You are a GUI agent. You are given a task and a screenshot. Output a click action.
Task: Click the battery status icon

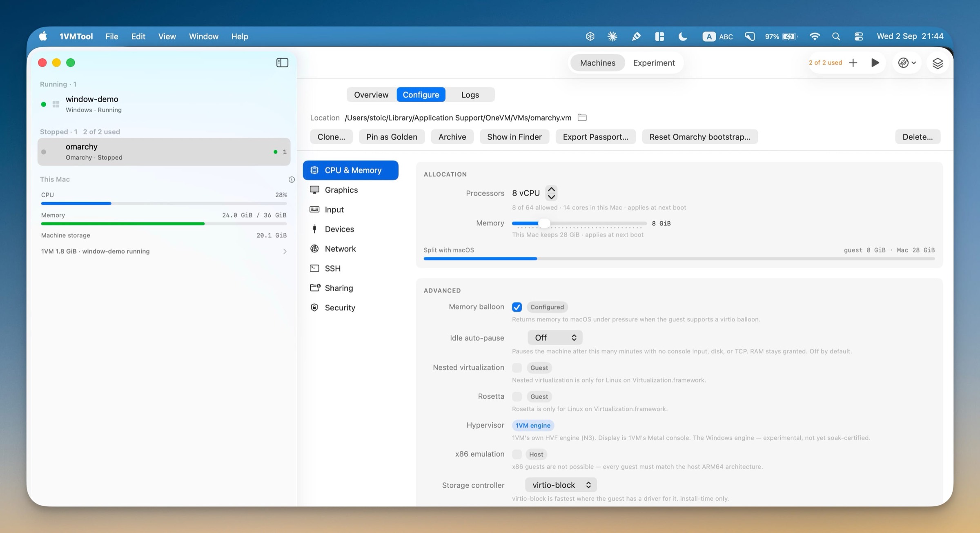pos(781,36)
